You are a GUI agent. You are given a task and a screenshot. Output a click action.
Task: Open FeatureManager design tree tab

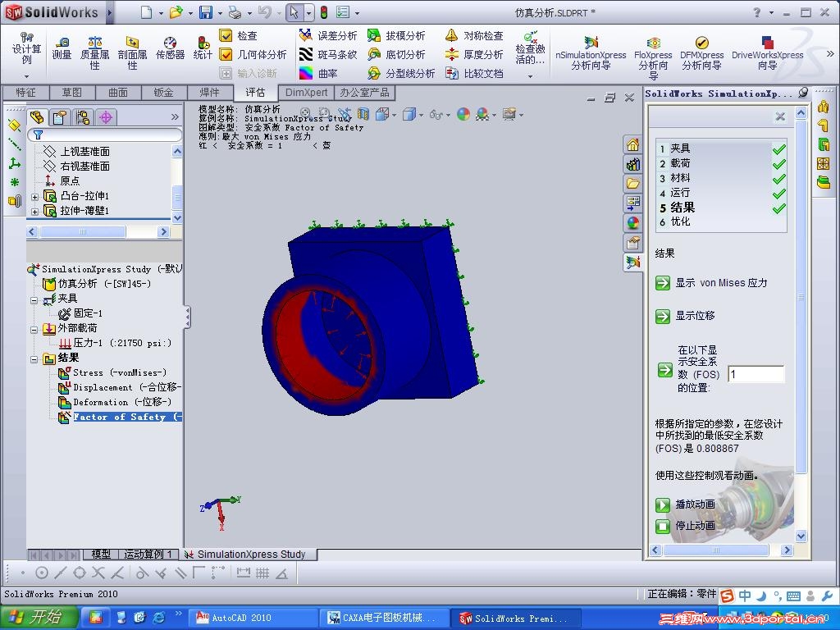pyautogui.click(x=37, y=116)
